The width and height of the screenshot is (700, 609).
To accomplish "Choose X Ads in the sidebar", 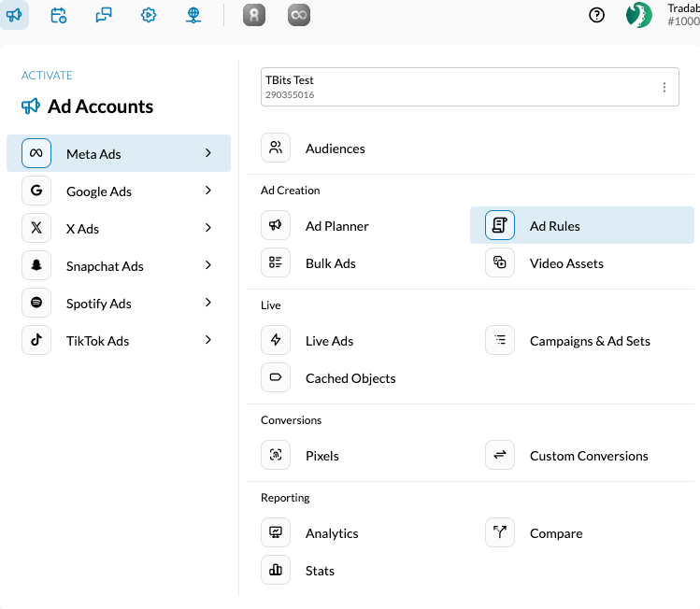I will (x=82, y=229).
